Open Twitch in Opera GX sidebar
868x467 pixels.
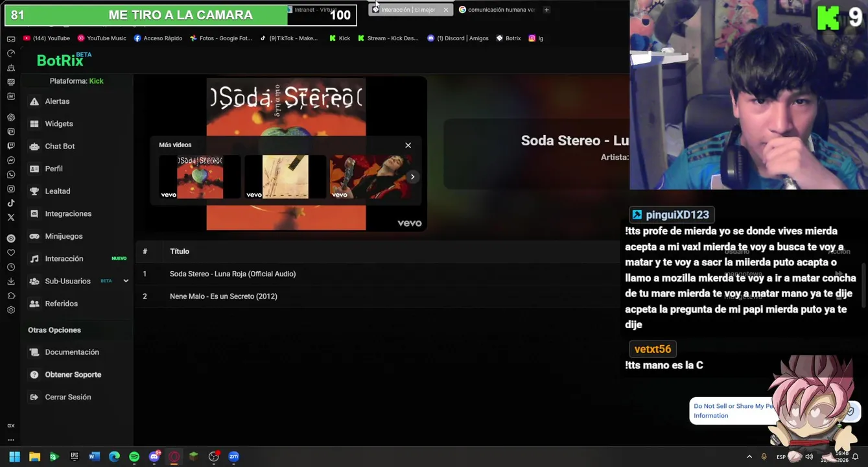pos(11,146)
